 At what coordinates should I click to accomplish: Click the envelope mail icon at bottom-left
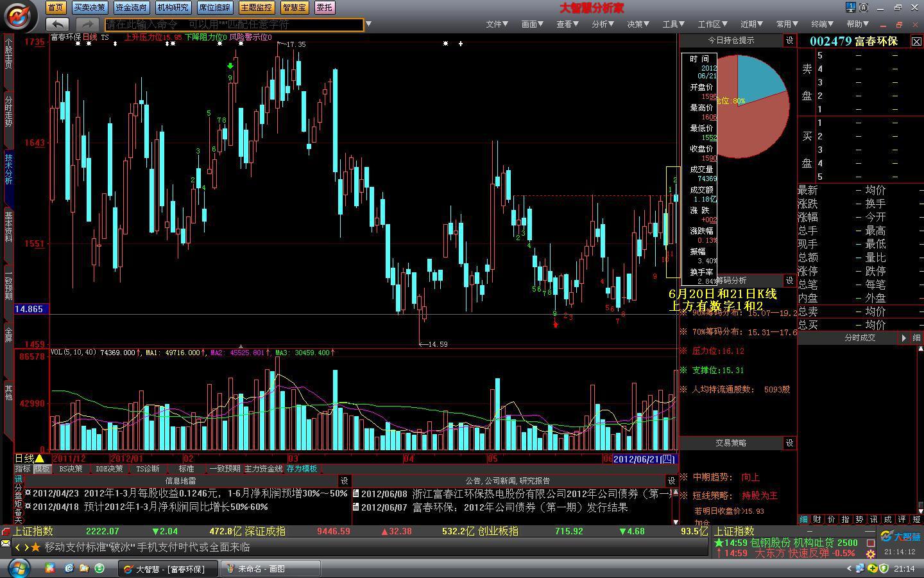pos(5,543)
